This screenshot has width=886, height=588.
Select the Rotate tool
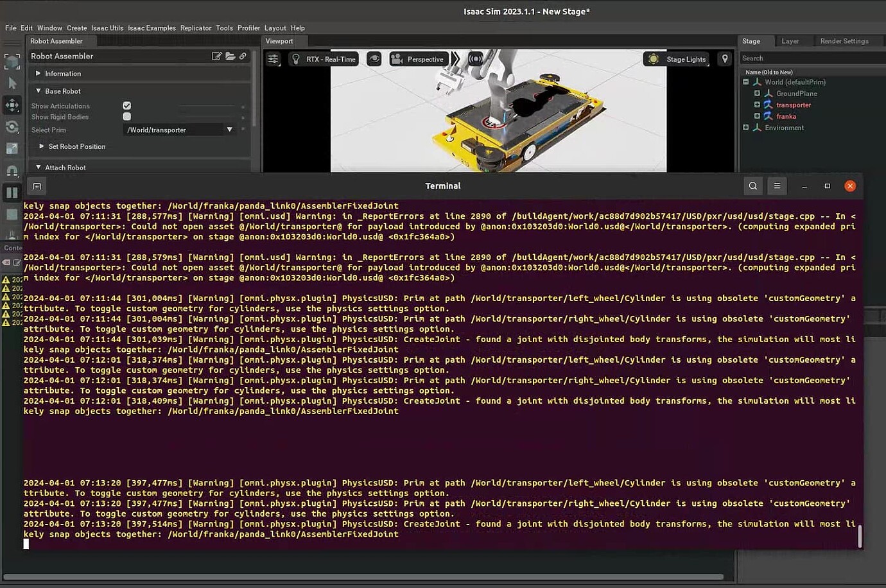(x=12, y=127)
